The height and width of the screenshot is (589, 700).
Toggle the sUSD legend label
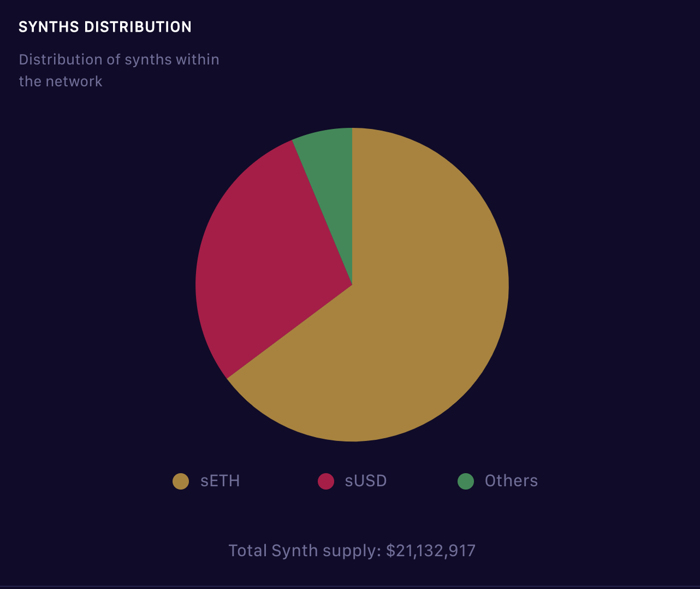[x=366, y=481]
